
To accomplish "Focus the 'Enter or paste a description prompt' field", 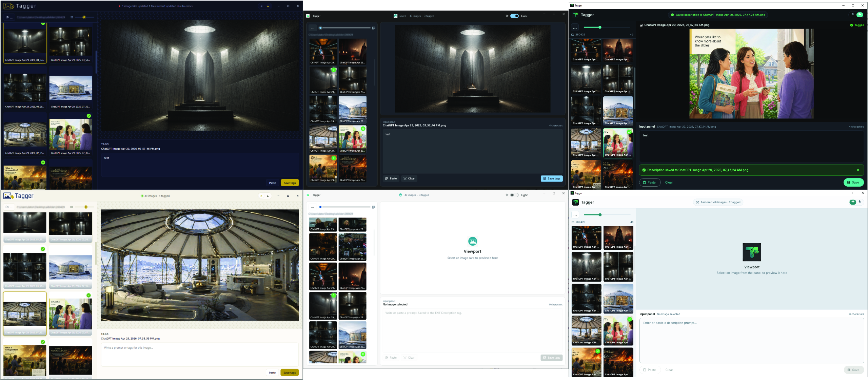I will click(x=751, y=341).
